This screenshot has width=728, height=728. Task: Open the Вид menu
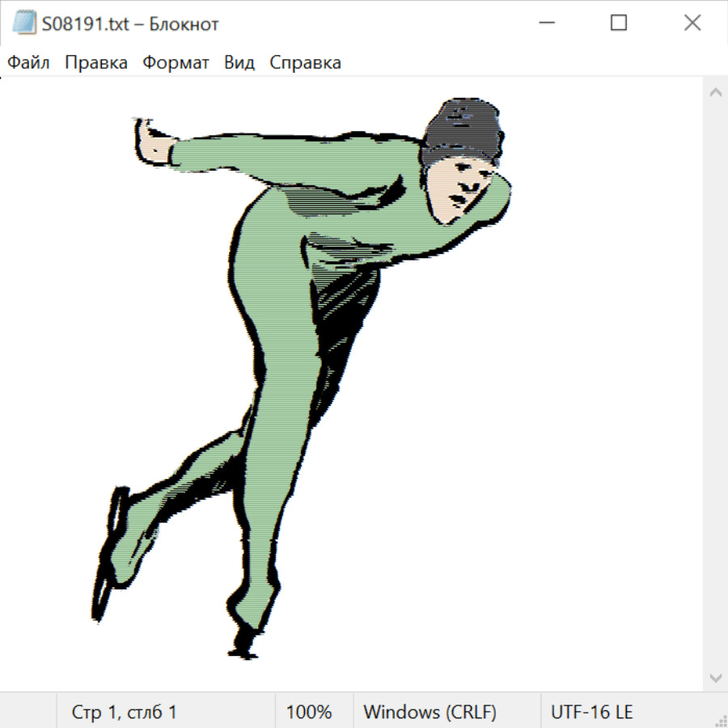[239, 63]
